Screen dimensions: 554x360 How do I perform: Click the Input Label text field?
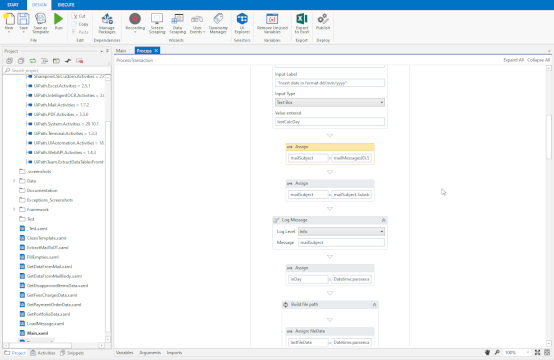[x=330, y=83]
